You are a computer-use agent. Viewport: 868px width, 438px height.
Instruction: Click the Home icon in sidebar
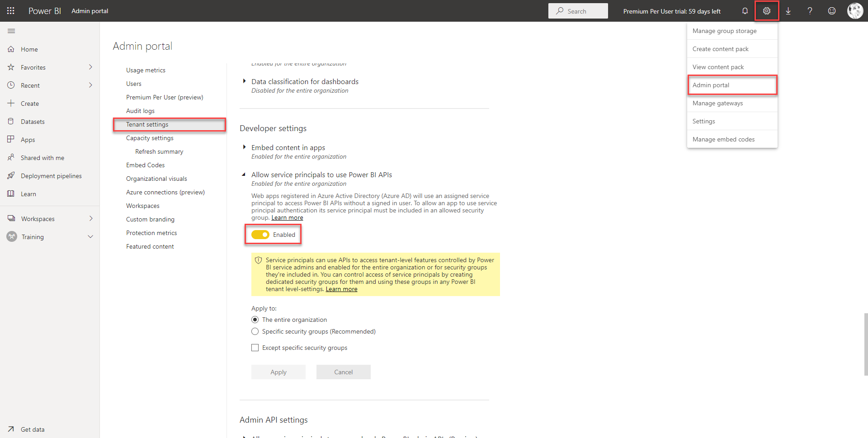pos(11,49)
